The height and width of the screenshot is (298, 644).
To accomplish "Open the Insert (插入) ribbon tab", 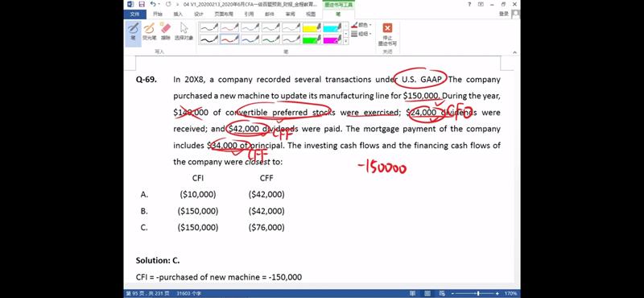I will coord(178,14).
